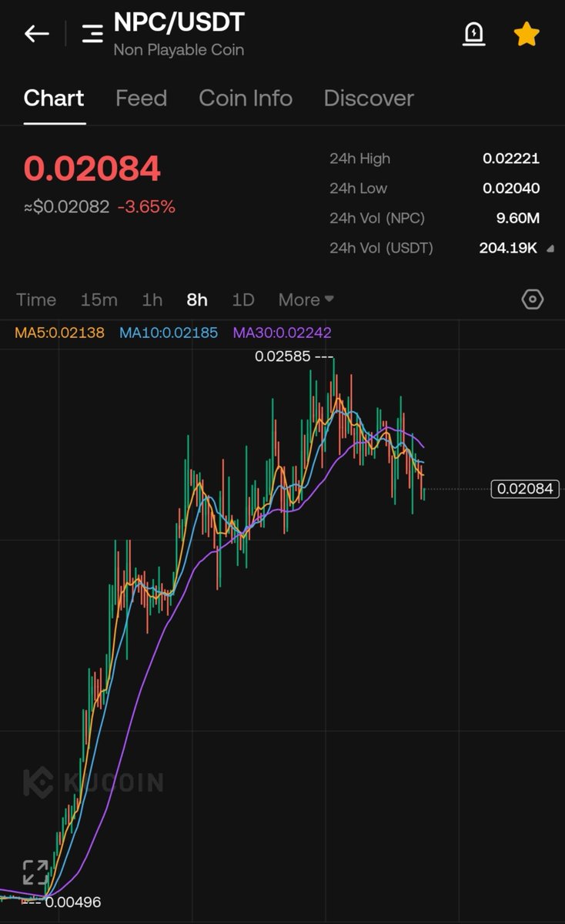Open the Coin Info tab
Screen dimensions: 565x924
point(246,99)
